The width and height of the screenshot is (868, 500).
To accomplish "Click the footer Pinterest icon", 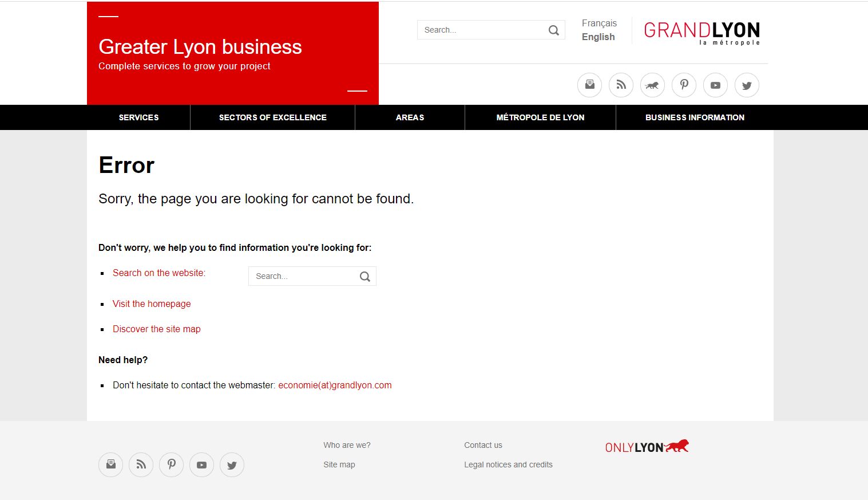I will point(171,465).
